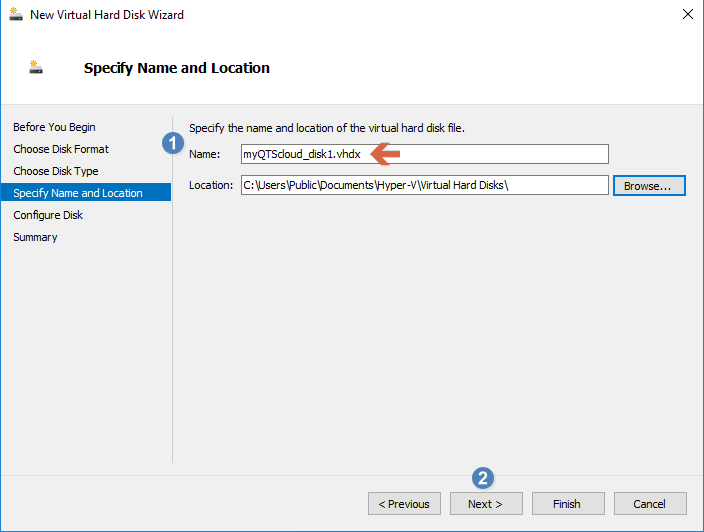The image size is (704, 532).
Task: Open the Summary step
Action: pos(35,237)
